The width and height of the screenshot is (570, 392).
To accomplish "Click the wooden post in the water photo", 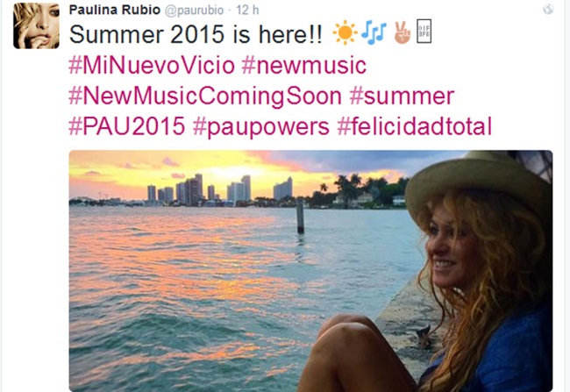I will (300, 217).
